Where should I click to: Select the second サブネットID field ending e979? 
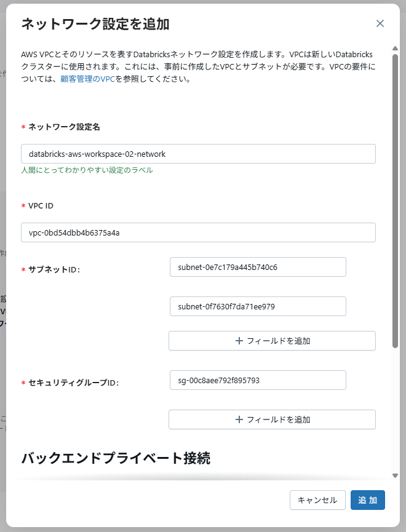[x=257, y=306]
